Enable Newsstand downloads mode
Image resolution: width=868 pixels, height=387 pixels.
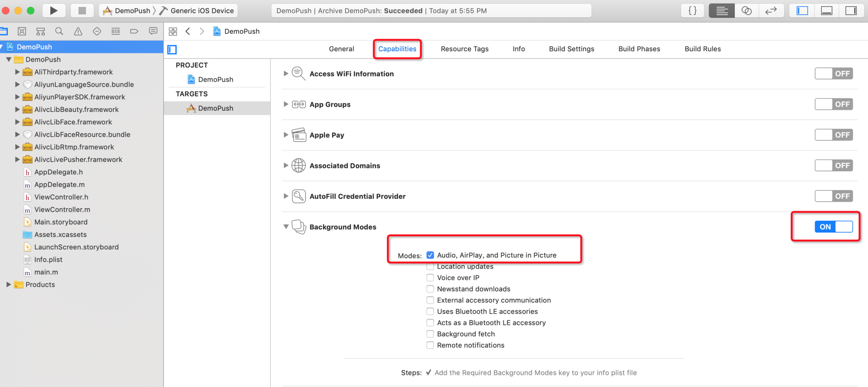430,289
